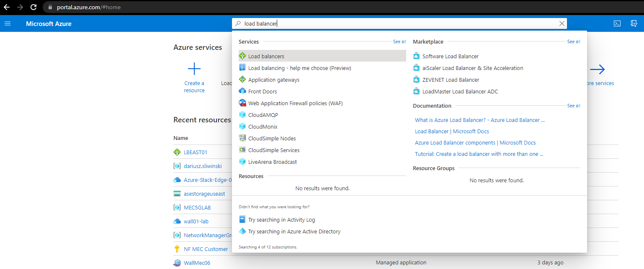Open the asestorageuseast storage account

(x=204, y=194)
